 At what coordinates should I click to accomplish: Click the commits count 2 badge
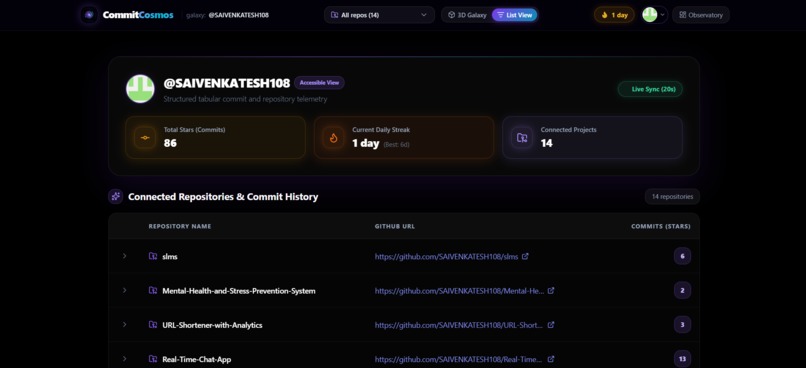coord(682,290)
